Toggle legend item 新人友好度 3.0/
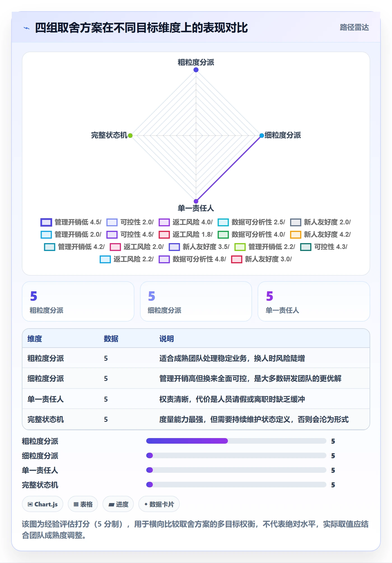This screenshot has width=392, height=563. [x=262, y=259]
